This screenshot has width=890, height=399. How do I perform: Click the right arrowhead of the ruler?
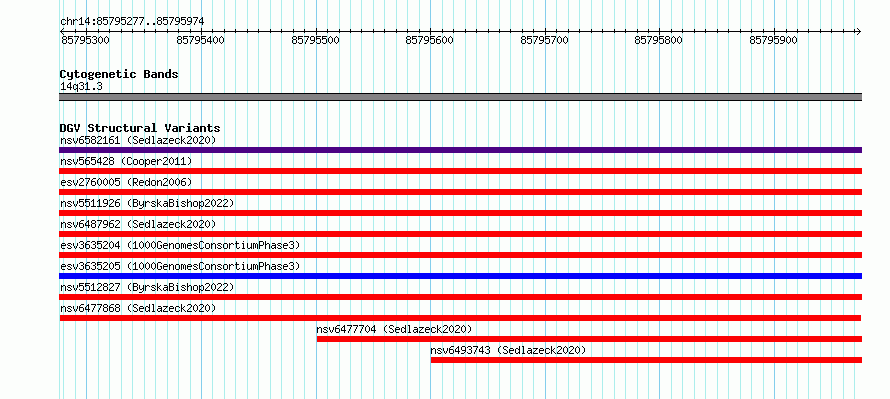(x=858, y=31)
